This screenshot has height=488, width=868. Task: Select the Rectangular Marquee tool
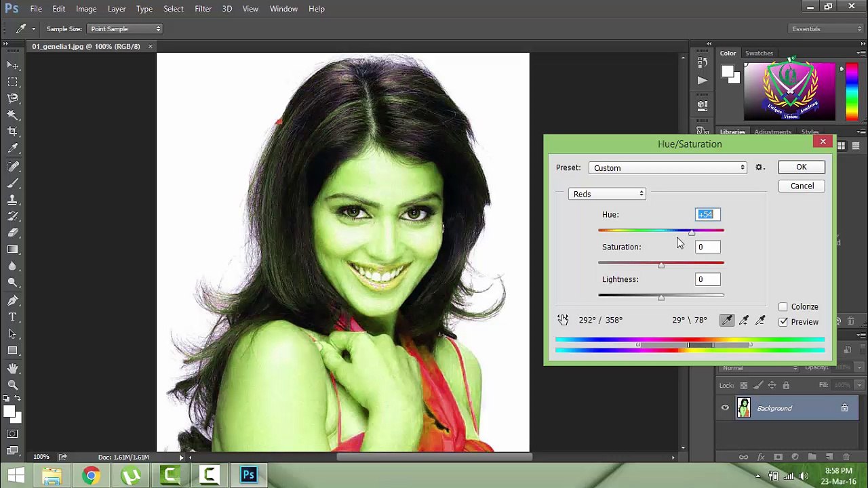pyautogui.click(x=12, y=82)
